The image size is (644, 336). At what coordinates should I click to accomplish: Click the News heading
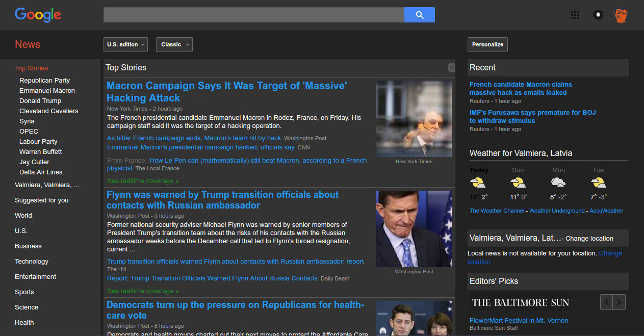point(28,44)
